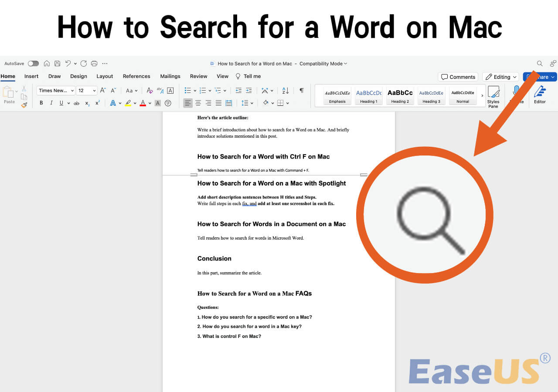Align text right

click(208, 103)
